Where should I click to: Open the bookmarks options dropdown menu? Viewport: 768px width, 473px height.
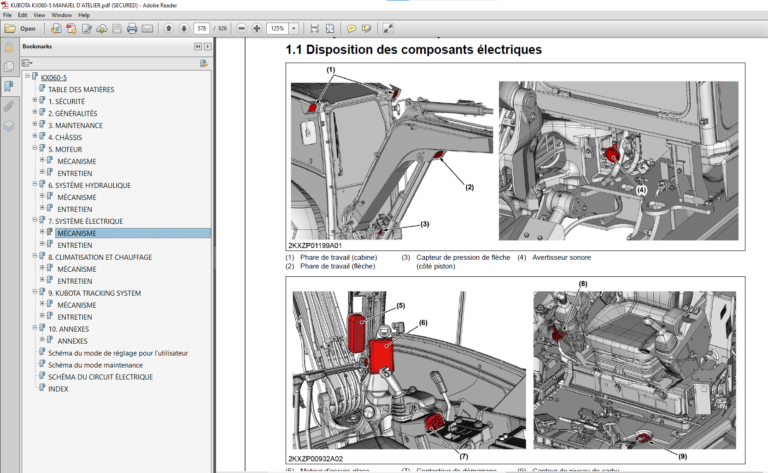tap(30, 63)
